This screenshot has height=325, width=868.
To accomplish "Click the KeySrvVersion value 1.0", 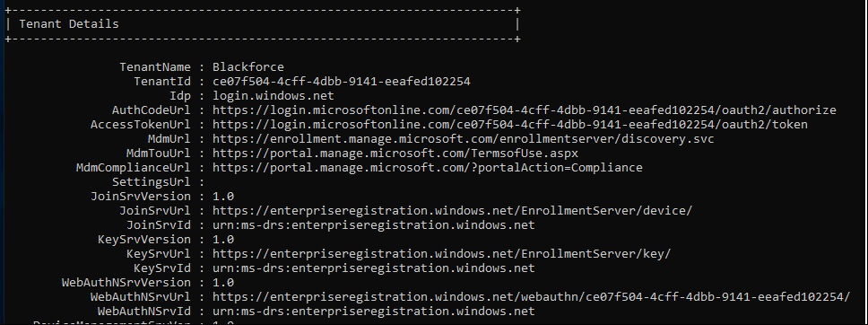I will click(223, 240).
